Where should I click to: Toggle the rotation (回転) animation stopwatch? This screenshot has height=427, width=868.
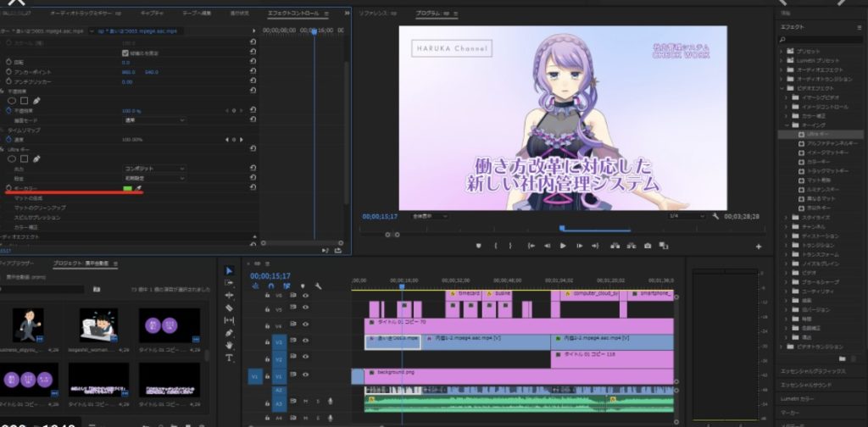click(x=8, y=63)
